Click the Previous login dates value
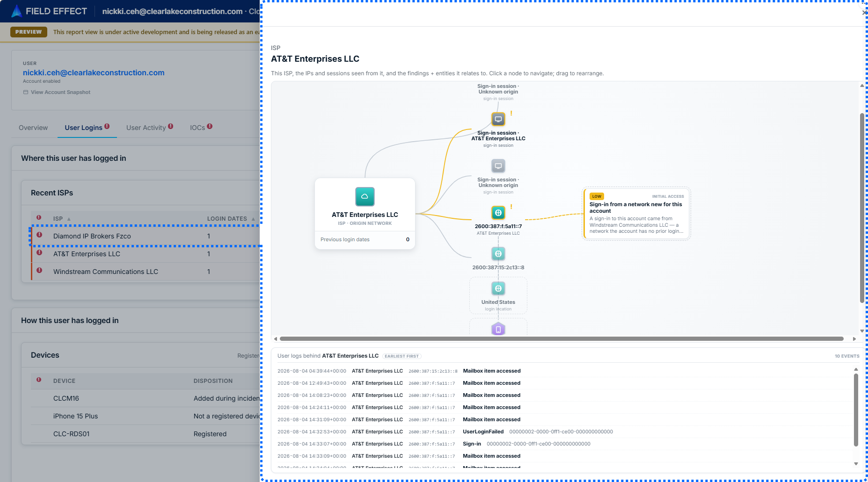The image size is (868, 482). click(408, 239)
